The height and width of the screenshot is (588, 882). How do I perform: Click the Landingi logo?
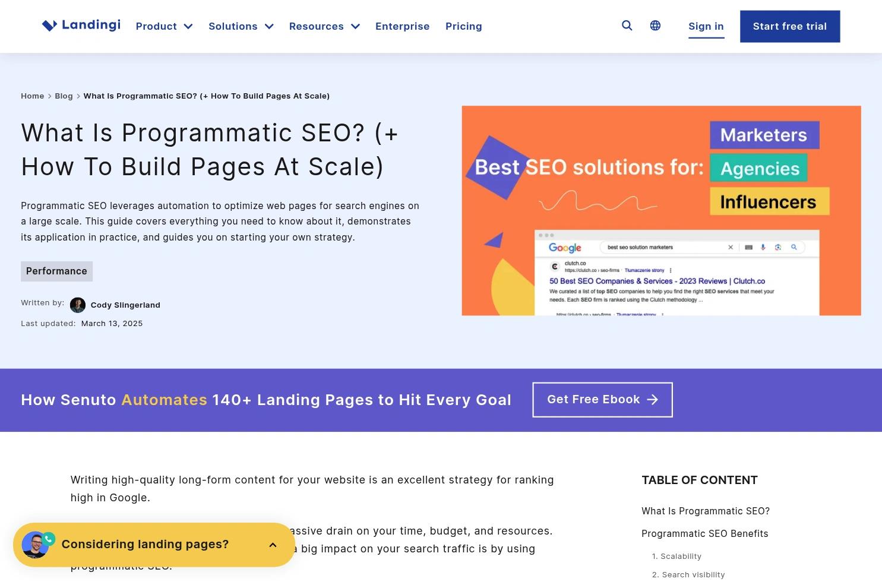81,25
